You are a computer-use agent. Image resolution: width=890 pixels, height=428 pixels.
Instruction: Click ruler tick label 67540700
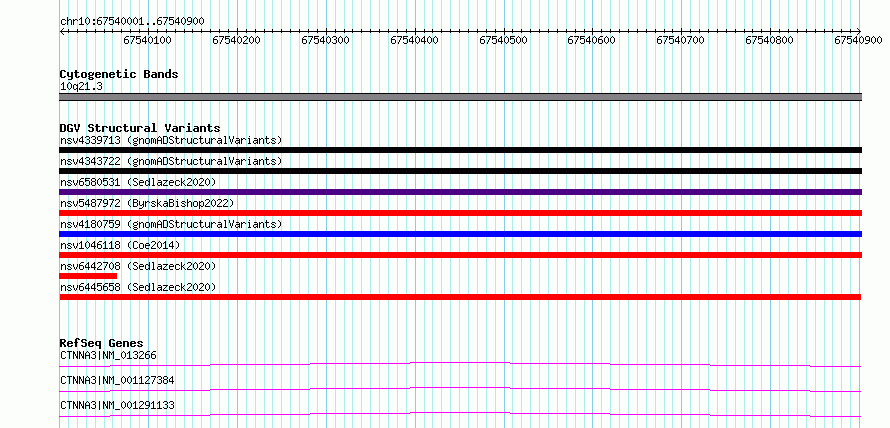point(681,40)
